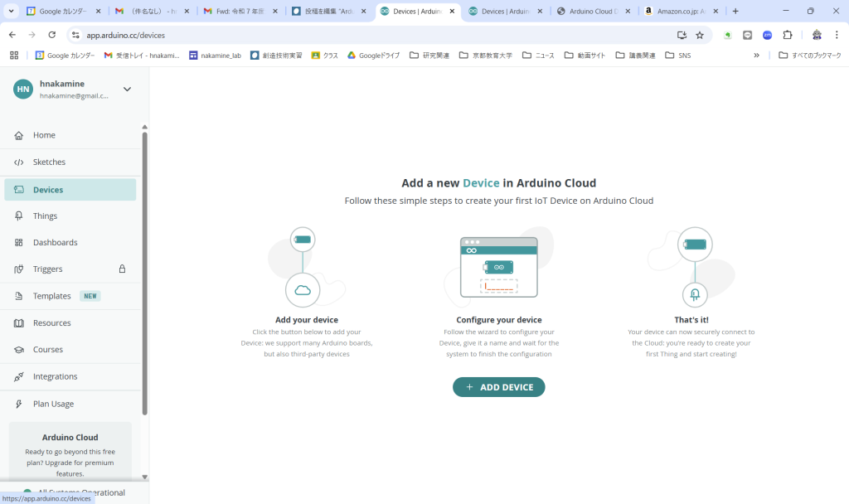Click the Plan Usage lightning icon

[x=18, y=404]
